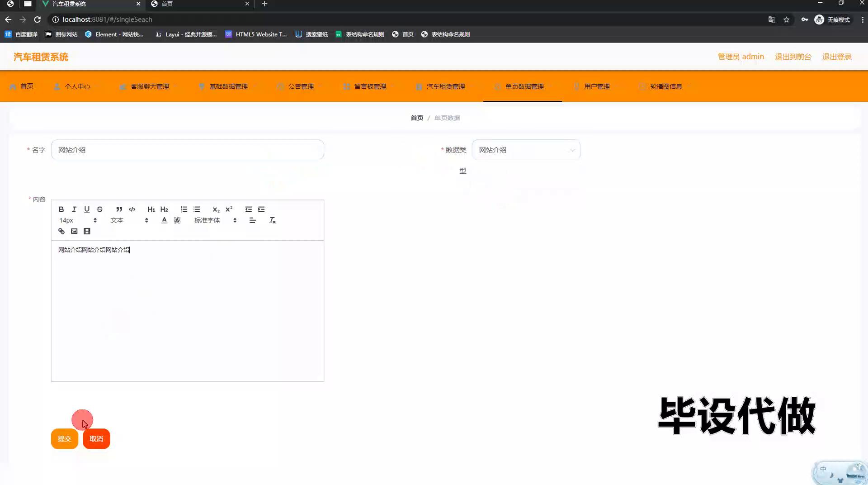The image size is (868, 485).
Task: Click the 提交 submit button
Action: (64, 438)
